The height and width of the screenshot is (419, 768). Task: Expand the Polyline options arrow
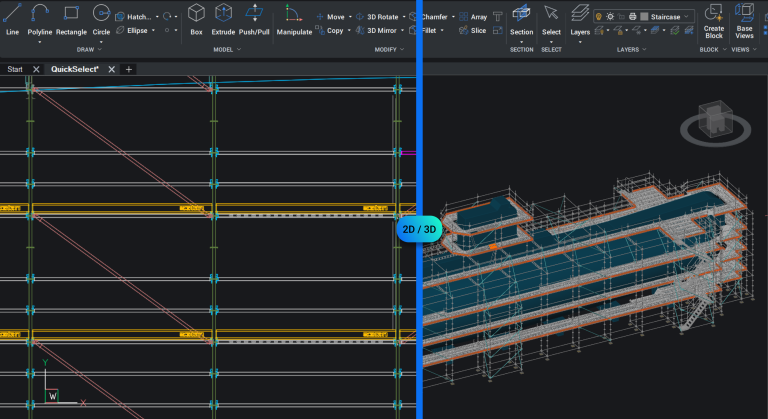click(40, 41)
